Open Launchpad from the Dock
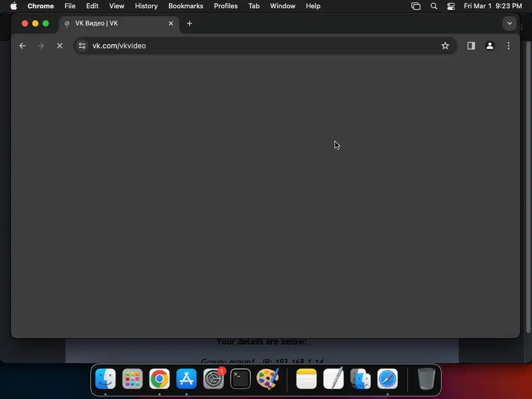The width and height of the screenshot is (532, 399). pos(132,379)
